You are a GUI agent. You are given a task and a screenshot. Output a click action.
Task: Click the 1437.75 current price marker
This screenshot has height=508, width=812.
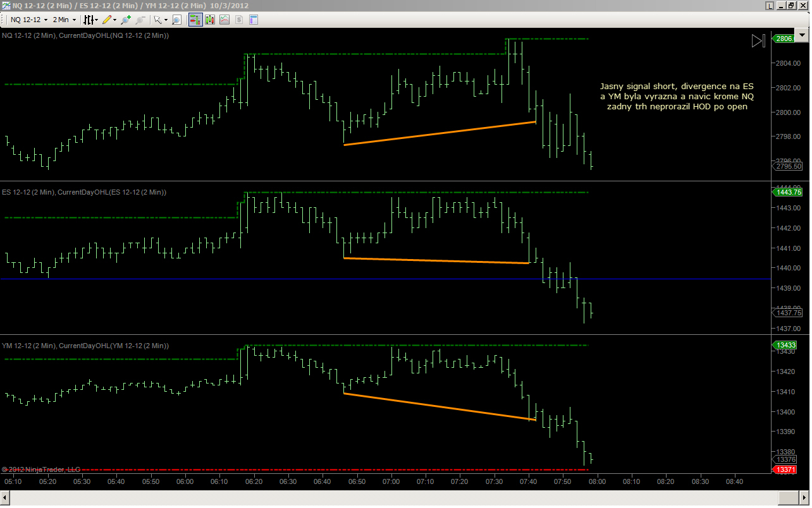(x=788, y=313)
